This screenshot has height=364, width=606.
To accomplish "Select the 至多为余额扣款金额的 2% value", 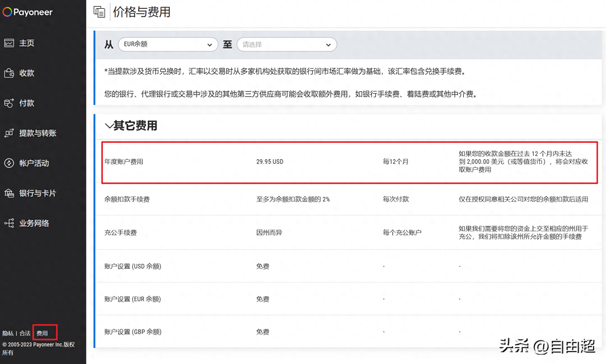I will point(293,199).
